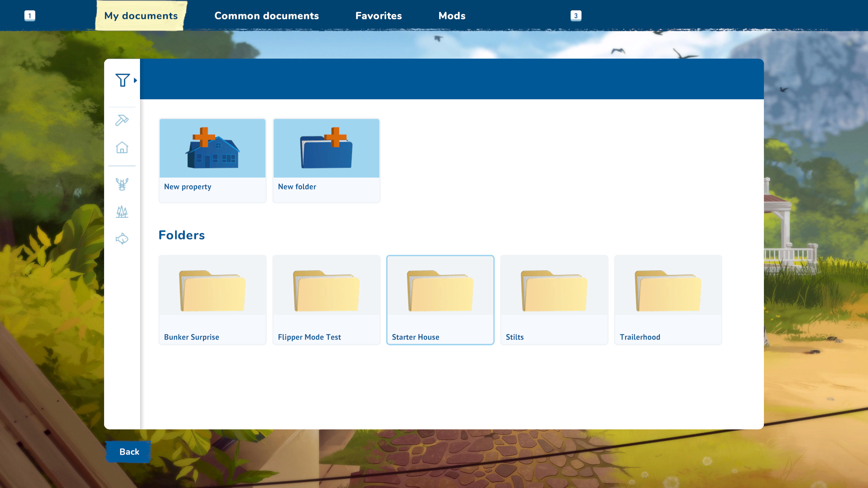Viewport: 868px width, 488px height.
Task: Switch to the Favorites tab
Action: (378, 16)
